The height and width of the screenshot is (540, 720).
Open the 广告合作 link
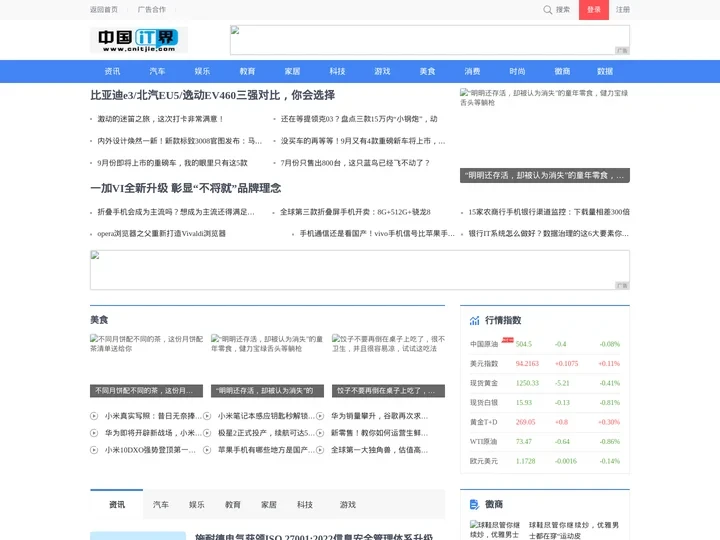[152, 10]
